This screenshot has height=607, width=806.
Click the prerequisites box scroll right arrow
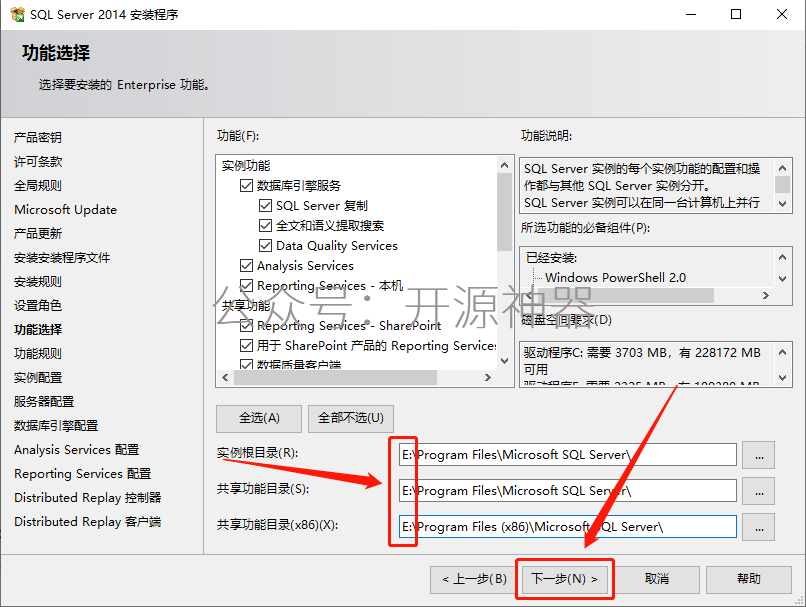[766, 296]
